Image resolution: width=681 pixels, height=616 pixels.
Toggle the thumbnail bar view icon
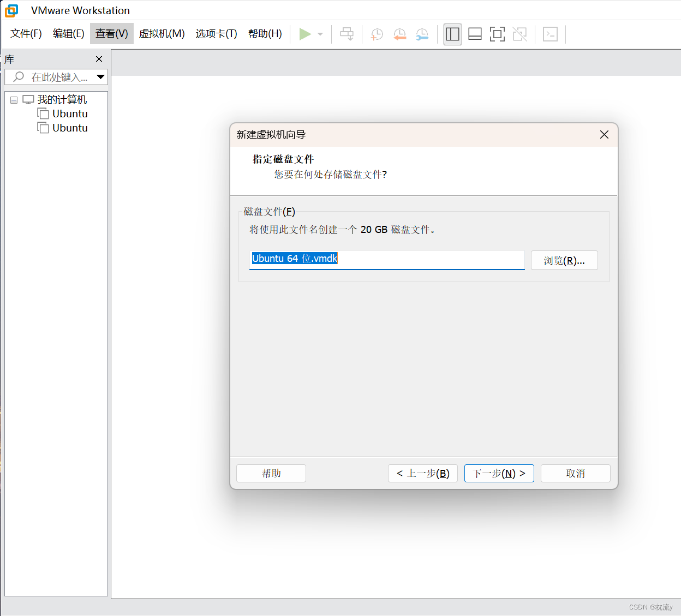pyautogui.click(x=475, y=34)
